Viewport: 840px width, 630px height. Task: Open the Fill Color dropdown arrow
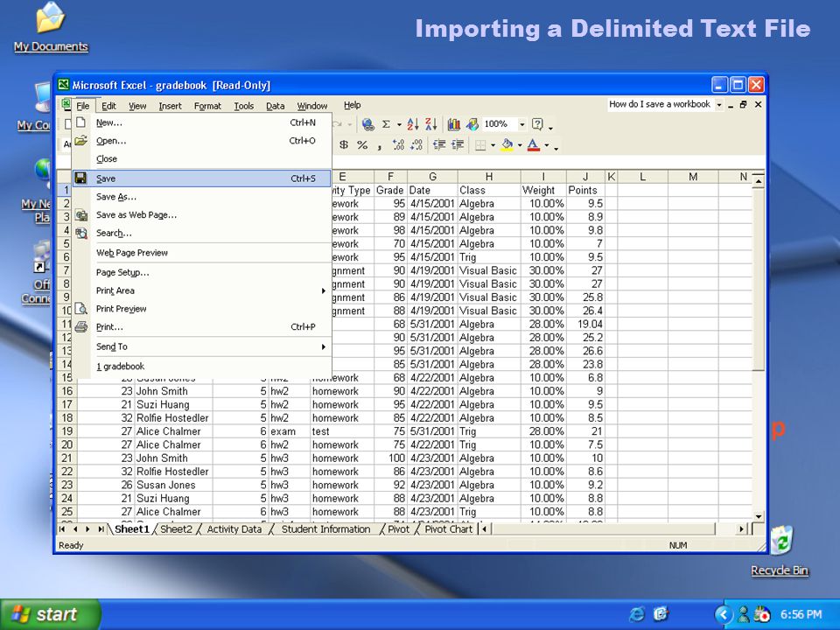coord(520,146)
